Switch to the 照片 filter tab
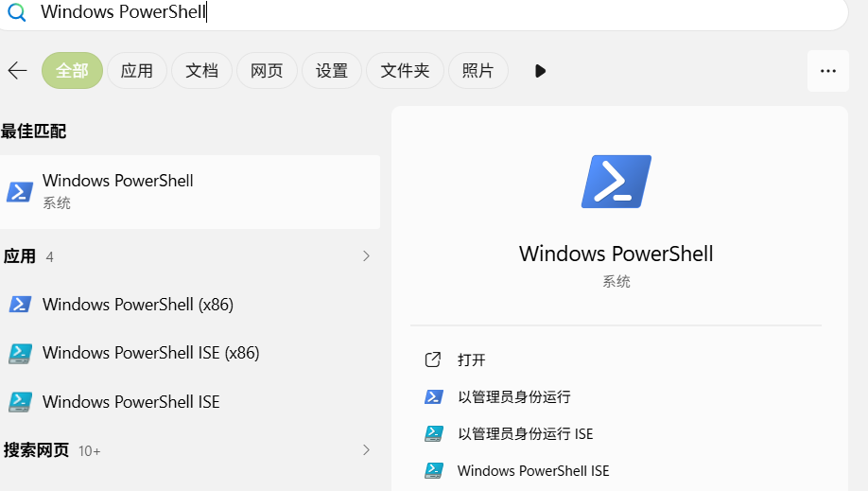The width and height of the screenshot is (868, 491). 477,71
